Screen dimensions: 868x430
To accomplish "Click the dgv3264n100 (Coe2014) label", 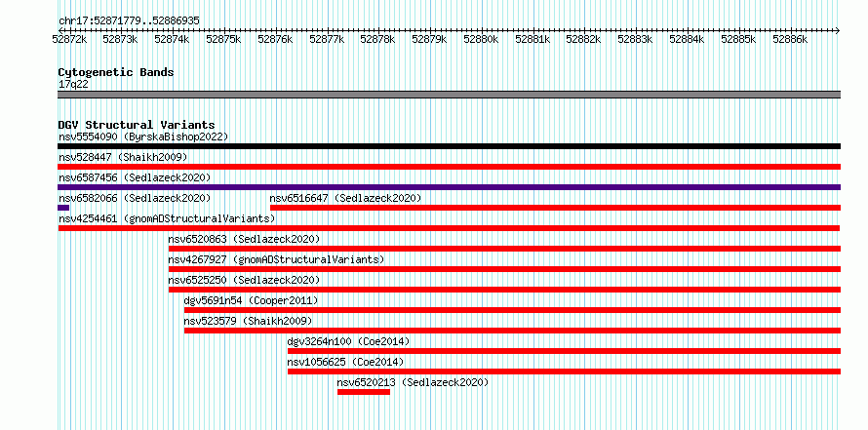I will [349, 341].
